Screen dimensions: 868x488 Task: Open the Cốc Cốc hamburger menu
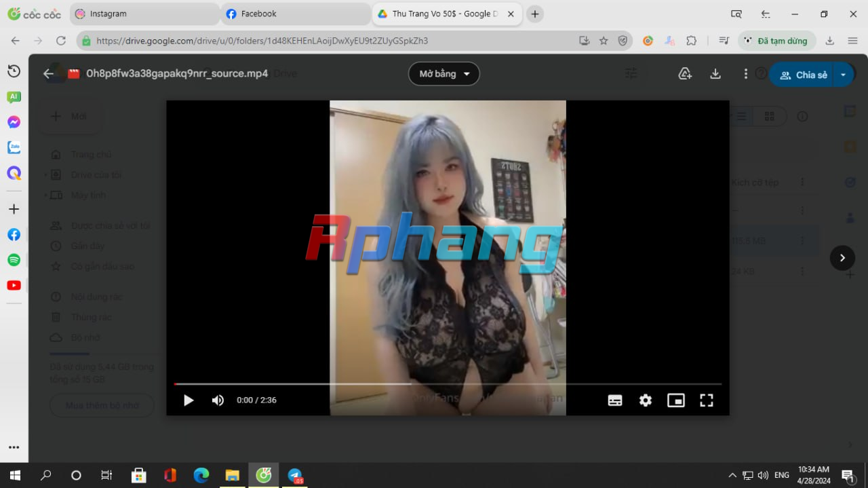coord(853,41)
